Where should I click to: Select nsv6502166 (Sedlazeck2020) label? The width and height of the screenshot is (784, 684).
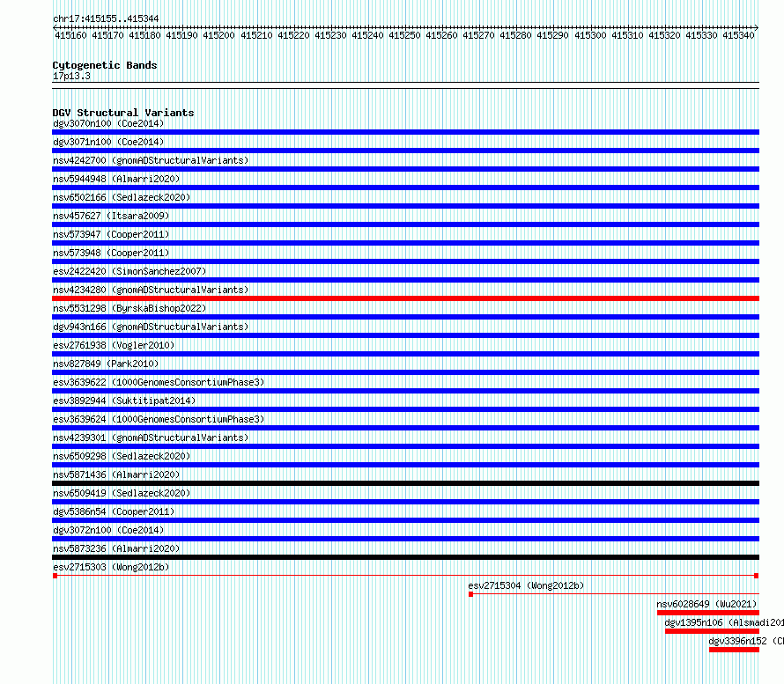pyautogui.click(x=122, y=197)
